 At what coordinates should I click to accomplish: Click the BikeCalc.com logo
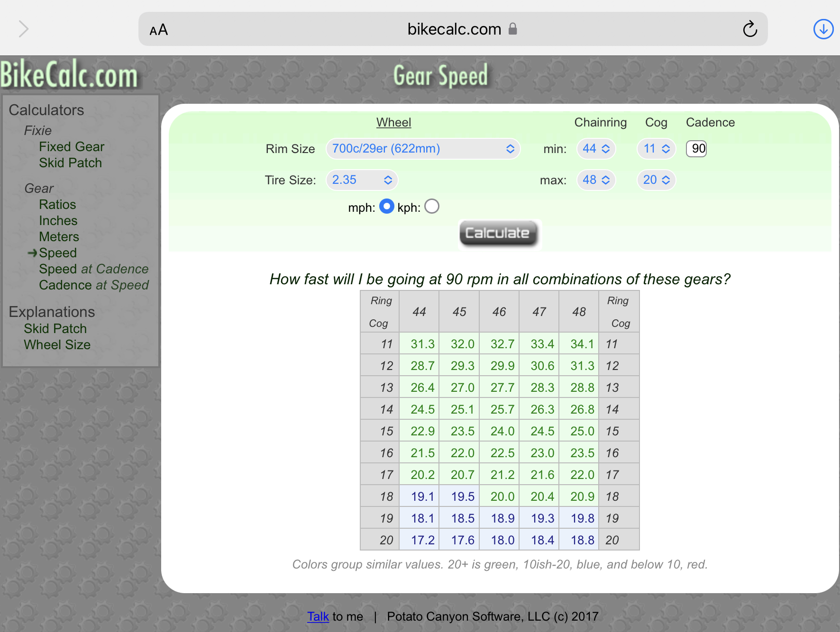(69, 76)
